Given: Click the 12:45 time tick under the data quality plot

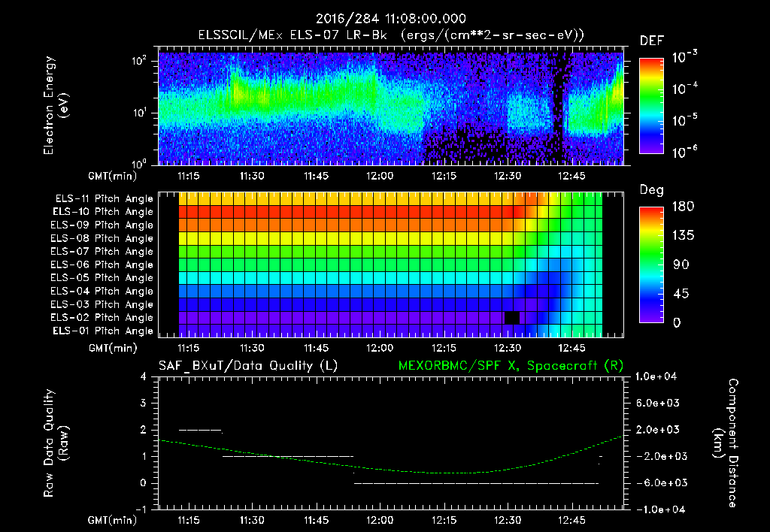Looking at the screenshot, I should point(571,520).
